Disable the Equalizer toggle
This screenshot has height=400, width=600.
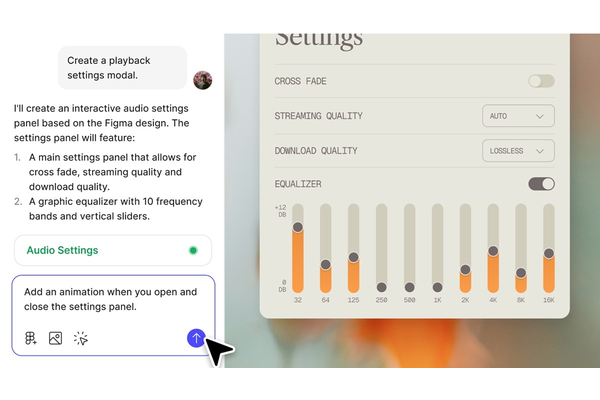coord(541,184)
